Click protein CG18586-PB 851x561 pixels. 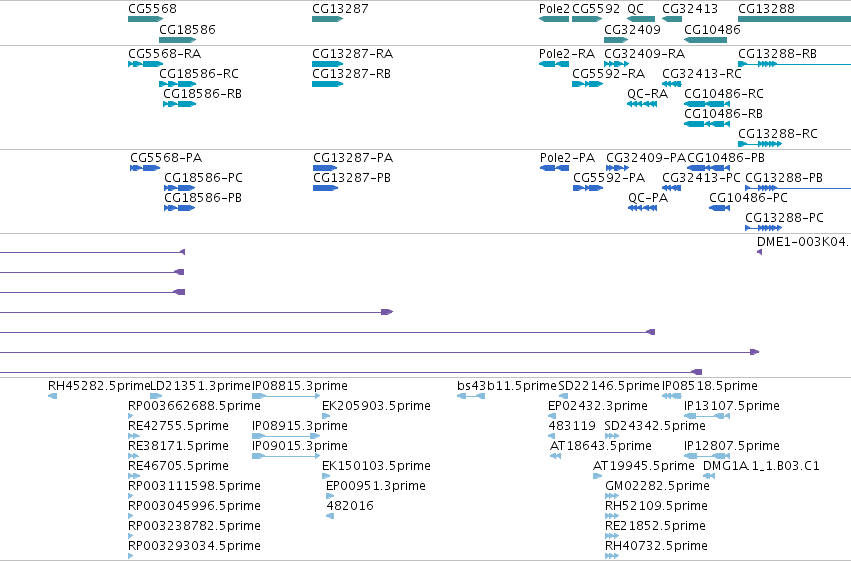[x=203, y=198]
